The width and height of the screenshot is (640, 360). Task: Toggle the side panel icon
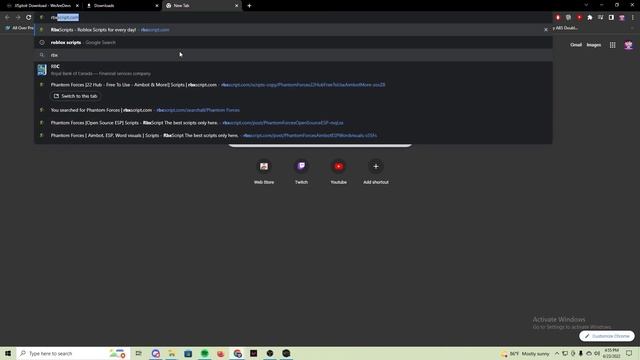click(611, 18)
